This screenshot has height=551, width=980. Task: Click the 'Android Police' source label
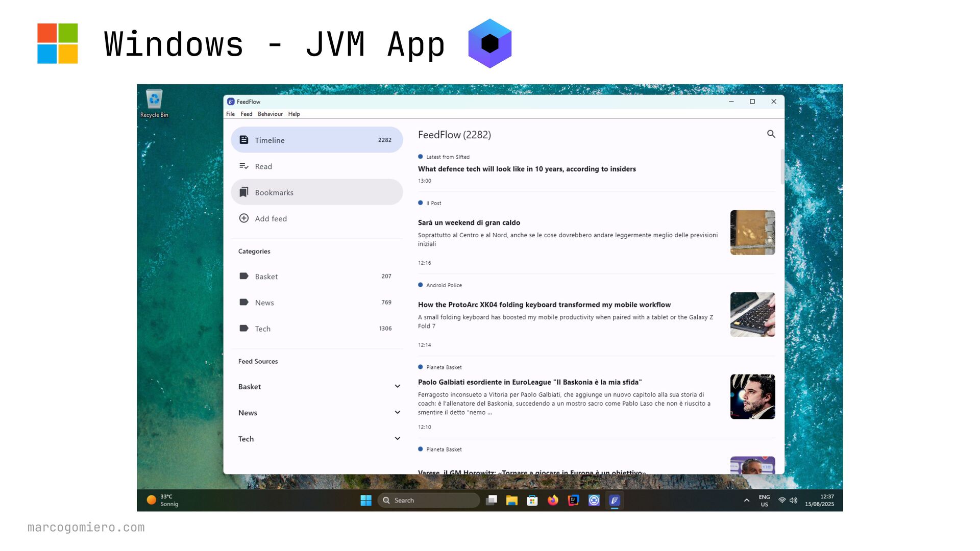coord(444,285)
